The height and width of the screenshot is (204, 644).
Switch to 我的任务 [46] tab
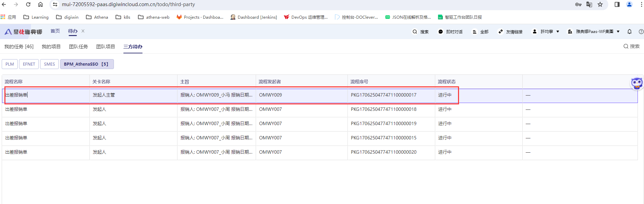19,47
